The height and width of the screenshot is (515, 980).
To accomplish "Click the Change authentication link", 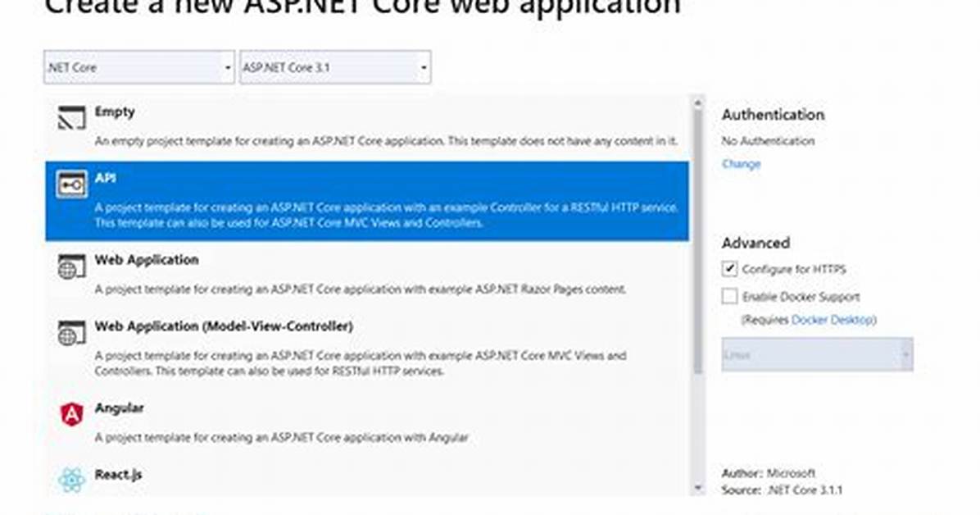I will 742,164.
